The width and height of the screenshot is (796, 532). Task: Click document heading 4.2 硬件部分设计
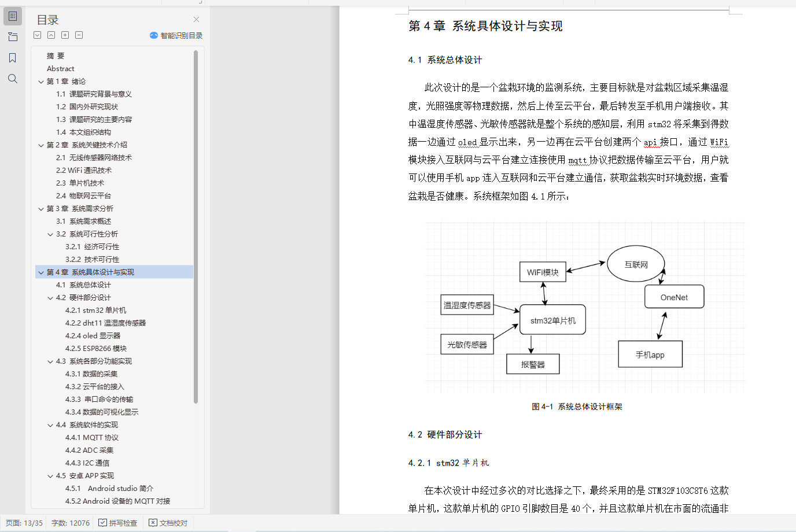445,435
